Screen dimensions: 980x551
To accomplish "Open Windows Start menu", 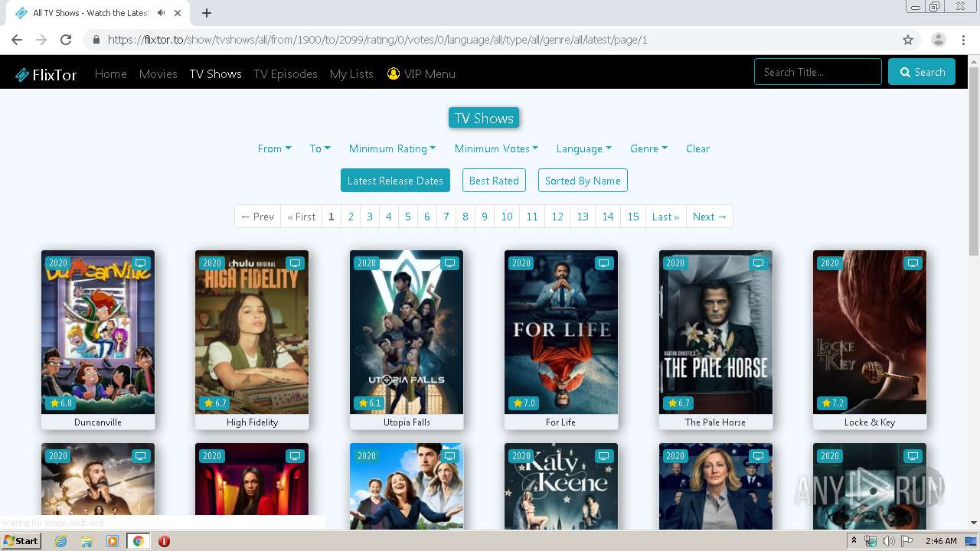I will coord(21,541).
